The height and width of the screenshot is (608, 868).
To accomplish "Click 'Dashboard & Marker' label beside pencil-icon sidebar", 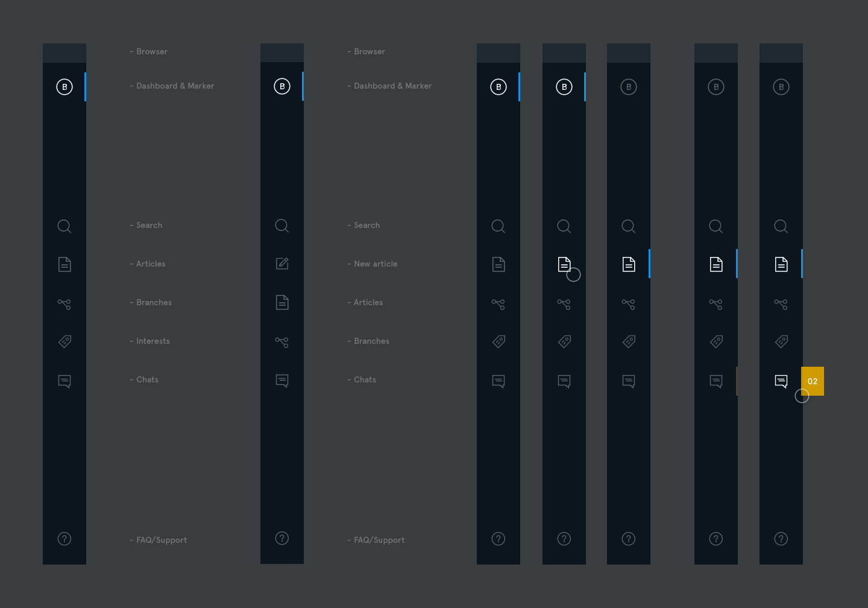I will tap(393, 86).
